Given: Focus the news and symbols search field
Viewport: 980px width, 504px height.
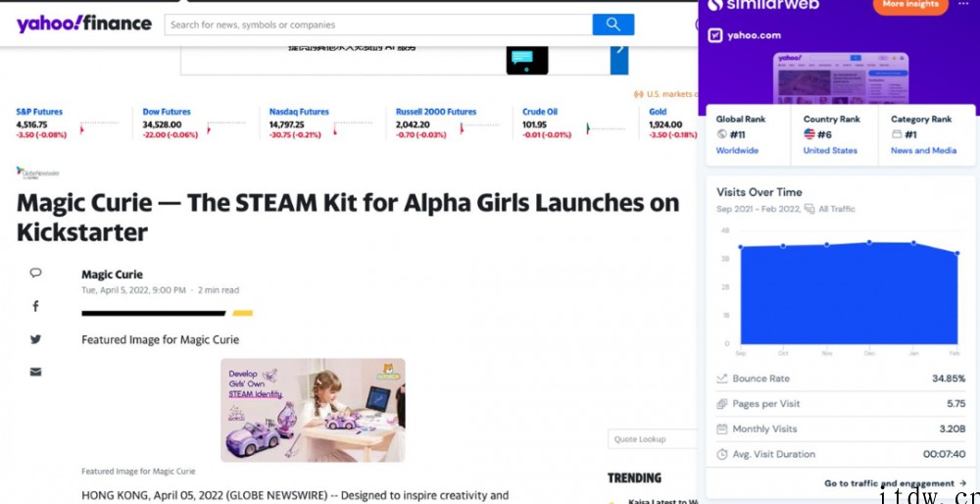Looking at the screenshot, I should [378, 25].
